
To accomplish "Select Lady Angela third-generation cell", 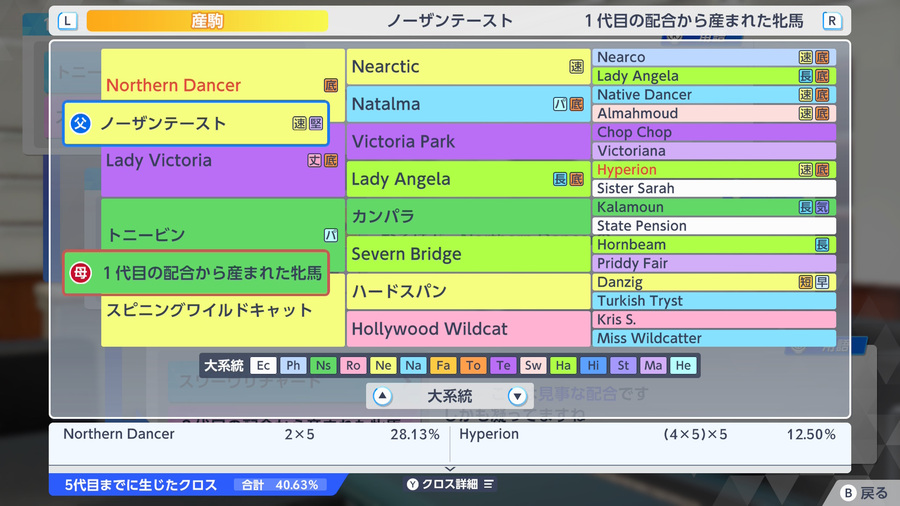I will 468,179.
